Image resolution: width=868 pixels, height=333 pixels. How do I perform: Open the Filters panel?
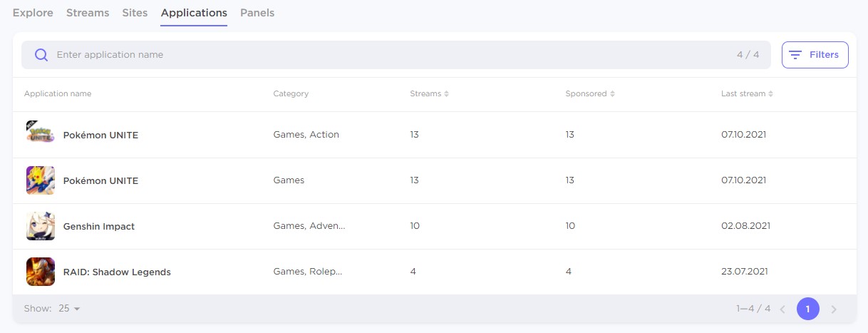pyautogui.click(x=815, y=55)
